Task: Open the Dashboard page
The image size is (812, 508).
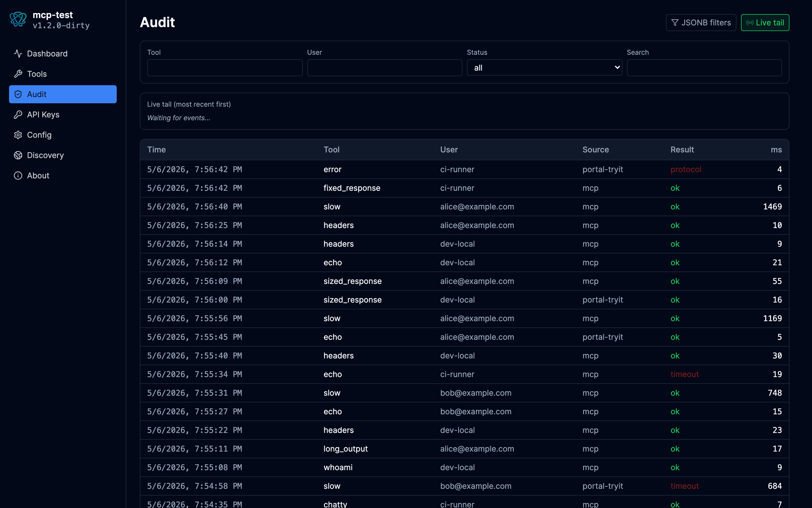Action: [63, 54]
